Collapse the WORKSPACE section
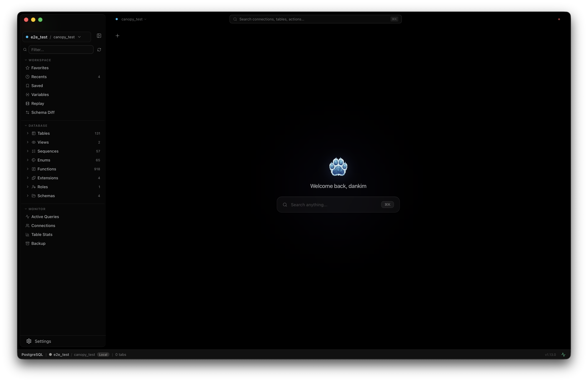The image size is (588, 382). (26, 60)
